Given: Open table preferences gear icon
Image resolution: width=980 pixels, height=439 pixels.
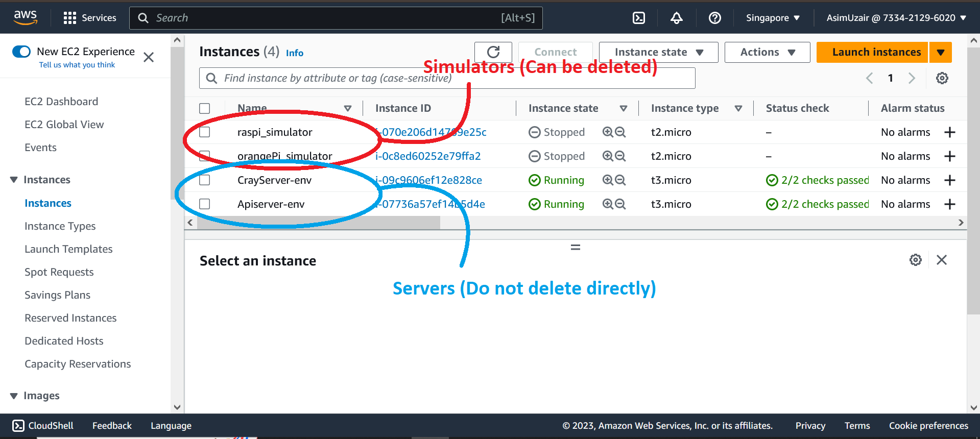Looking at the screenshot, I should click(x=942, y=78).
